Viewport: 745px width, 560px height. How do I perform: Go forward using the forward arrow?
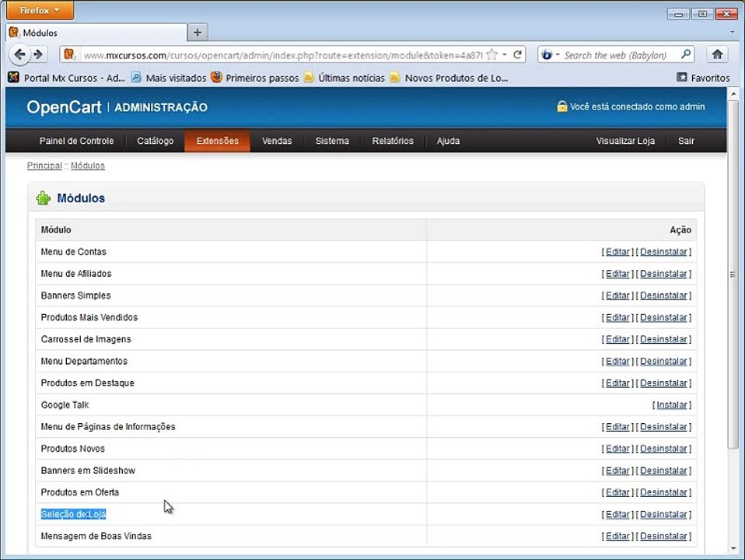click(x=38, y=54)
